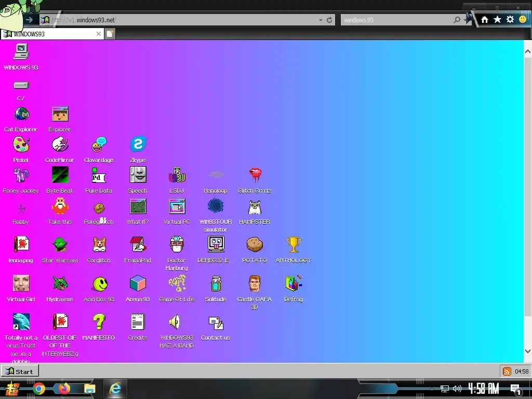
Task: Launch Virtual PC
Action: click(177, 206)
